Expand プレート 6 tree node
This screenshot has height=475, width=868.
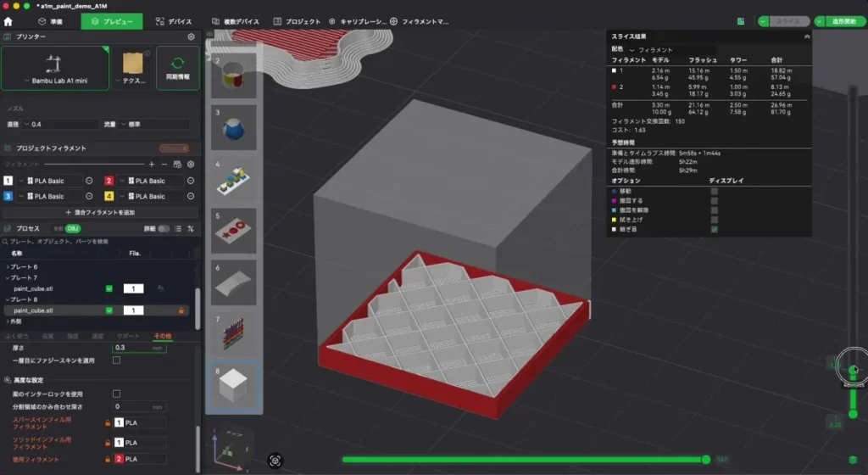click(x=8, y=267)
